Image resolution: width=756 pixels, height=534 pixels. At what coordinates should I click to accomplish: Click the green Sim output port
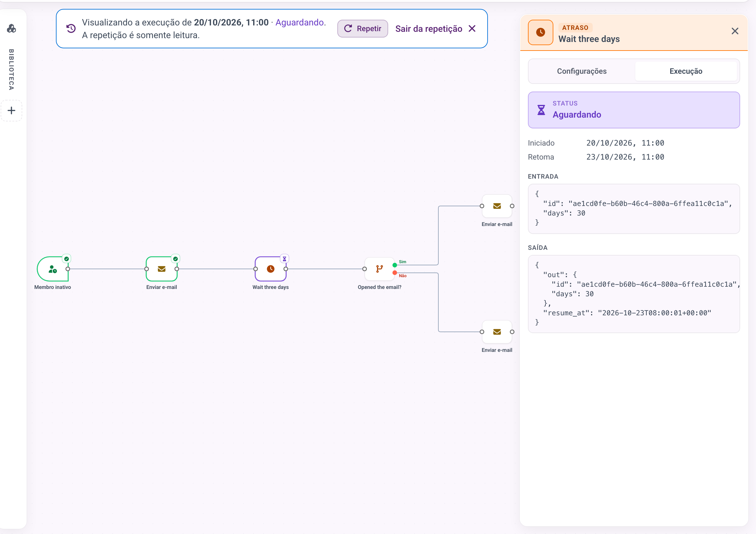click(395, 265)
